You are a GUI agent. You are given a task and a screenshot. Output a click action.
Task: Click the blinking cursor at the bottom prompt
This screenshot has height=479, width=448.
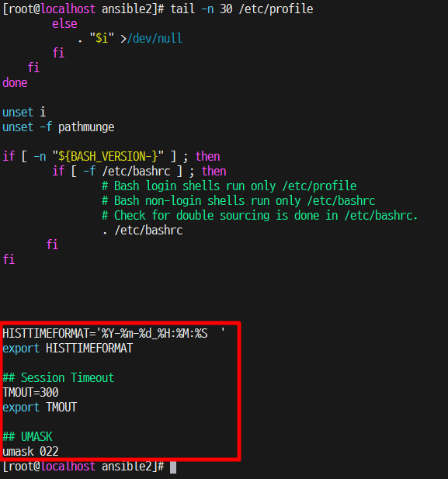click(x=173, y=467)
